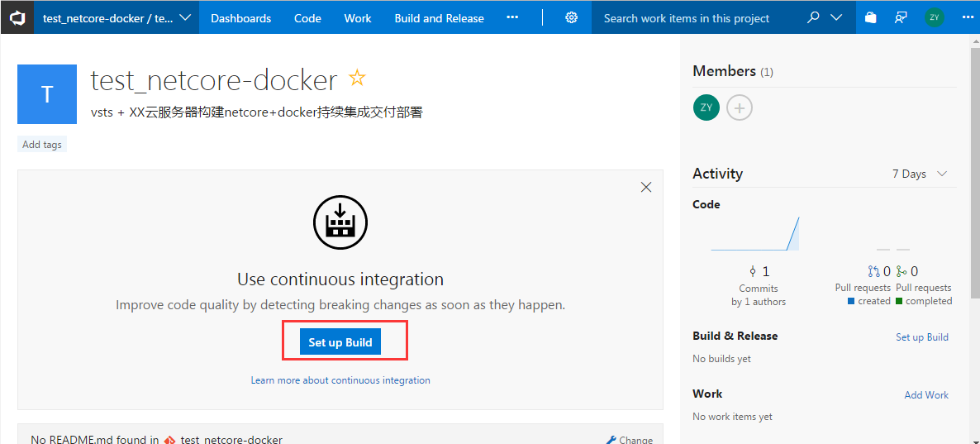The width and height of the screenshot is (980, 444).
Task: Click the pull requests created icon
Action: coord(873,271)
